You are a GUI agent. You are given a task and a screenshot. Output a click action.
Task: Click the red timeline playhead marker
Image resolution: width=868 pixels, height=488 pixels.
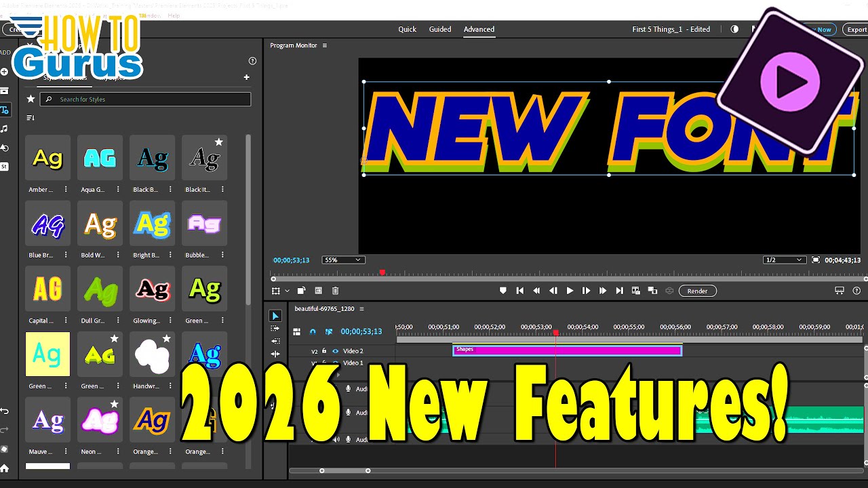(x=555, y=333)
